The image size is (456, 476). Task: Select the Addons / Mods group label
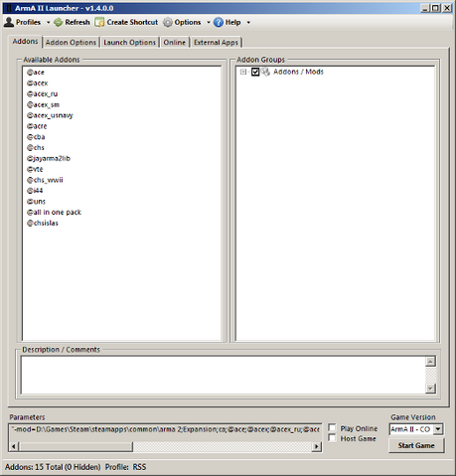click(298, 72)
